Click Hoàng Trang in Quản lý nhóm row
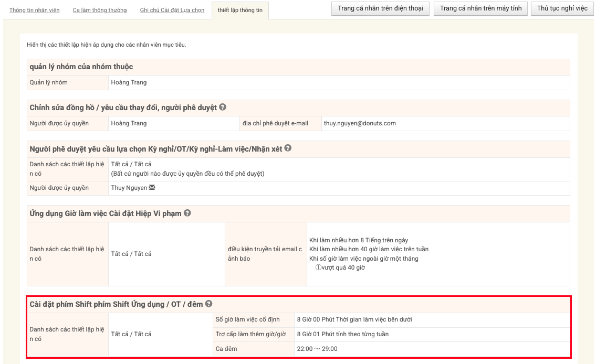 tap(129, 82)
